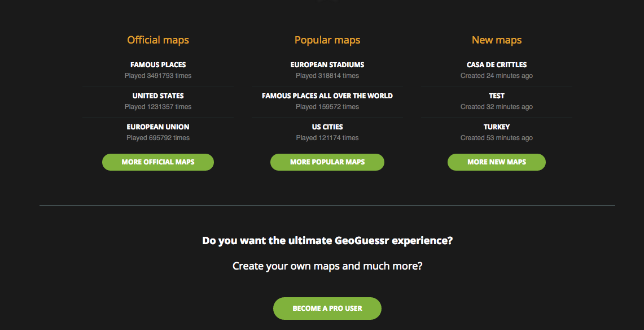Choose the US Cities map
The height and width of the screenshot is (330, 644).
coord(327,127)
